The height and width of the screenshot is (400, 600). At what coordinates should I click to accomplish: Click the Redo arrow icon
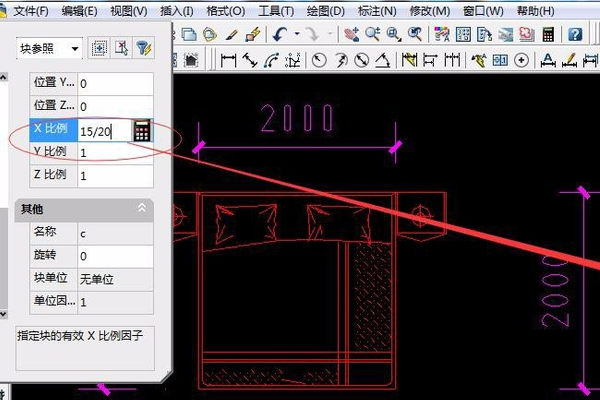pos(312,34)
